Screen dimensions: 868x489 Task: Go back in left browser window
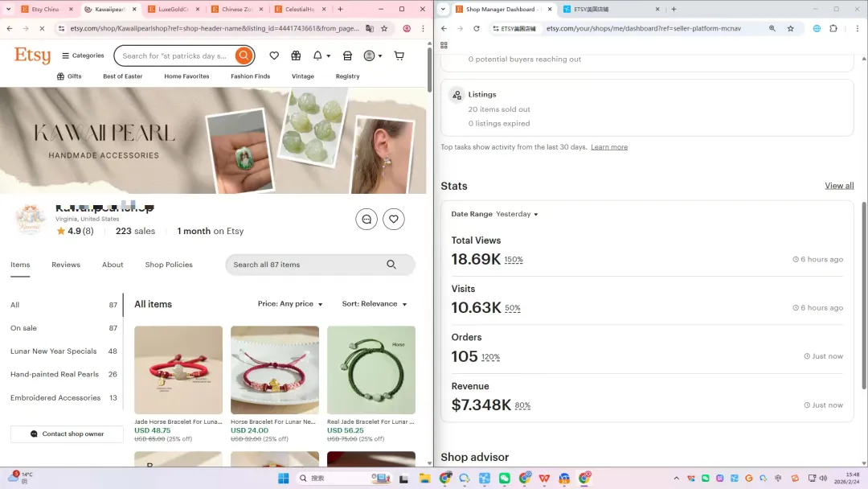[10, 28]
